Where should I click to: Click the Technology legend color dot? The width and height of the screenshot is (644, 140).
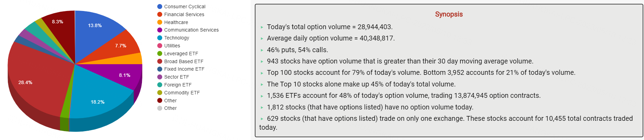pyautogui.click(x=160, y=38)
